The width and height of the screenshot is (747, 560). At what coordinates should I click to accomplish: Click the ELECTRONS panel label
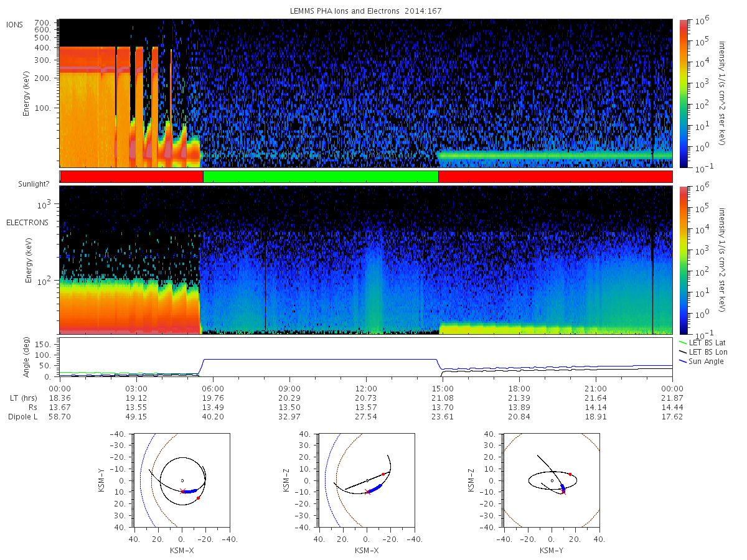[27, 222]
